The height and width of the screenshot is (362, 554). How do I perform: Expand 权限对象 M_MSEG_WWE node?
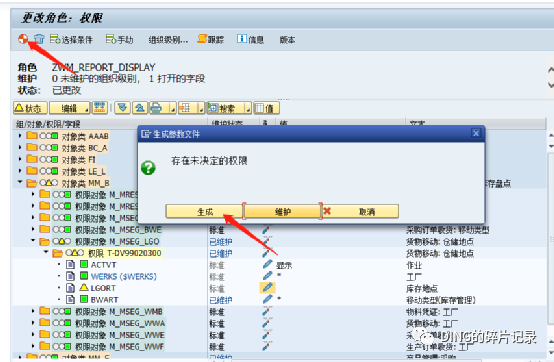pyautogui.click(x=33, y=334)
